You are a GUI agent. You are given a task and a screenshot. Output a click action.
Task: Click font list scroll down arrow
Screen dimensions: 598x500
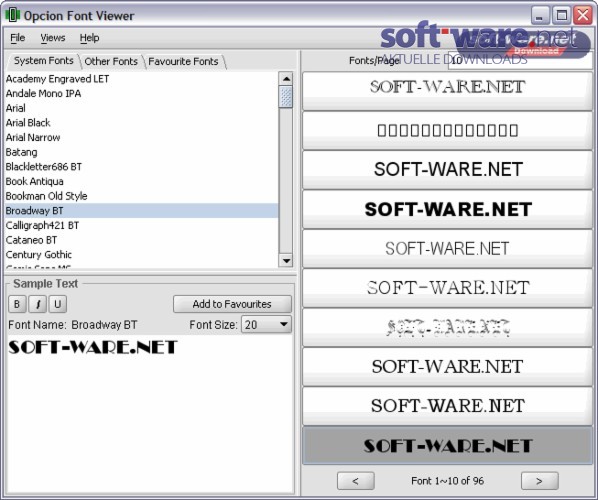(x=286, y=261)
